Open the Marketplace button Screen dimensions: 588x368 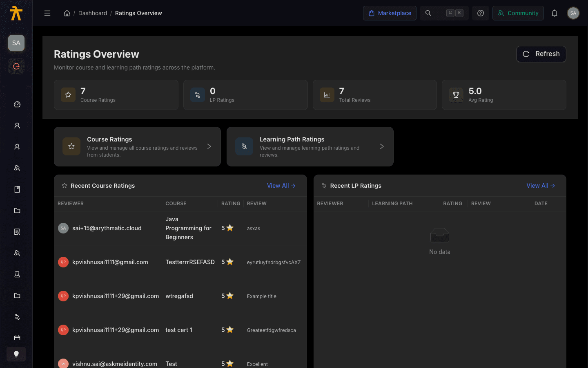[x=390, y=13]
